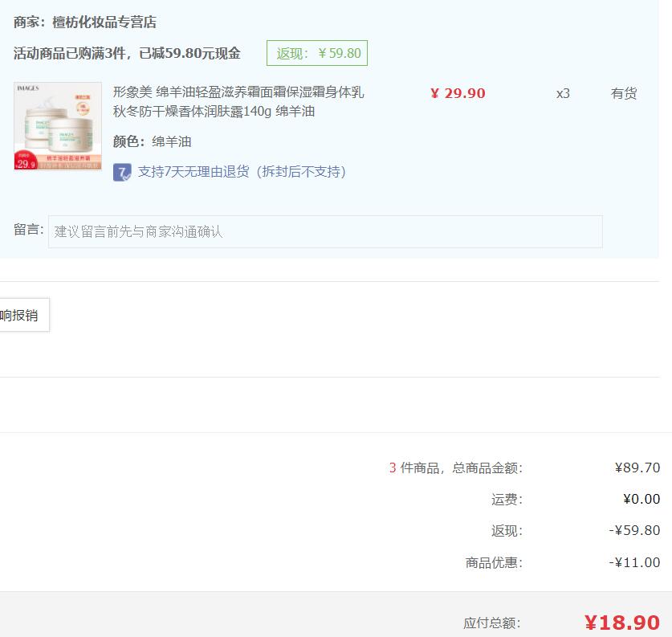Open the lanolin cream product thumbnail
Image resolution: width=672 pixels, height=637 pixels.
coord(58,126)
